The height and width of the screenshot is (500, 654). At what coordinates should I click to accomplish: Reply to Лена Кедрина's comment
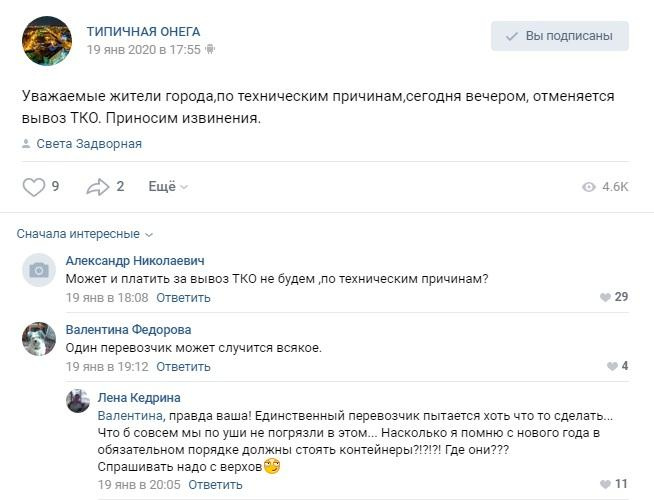(215, 485)
